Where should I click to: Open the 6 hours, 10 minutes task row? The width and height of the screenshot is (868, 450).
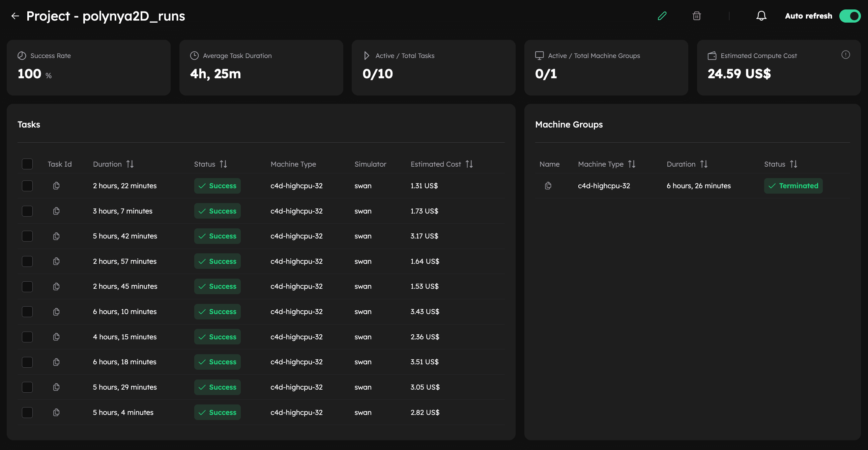point(125,312)
